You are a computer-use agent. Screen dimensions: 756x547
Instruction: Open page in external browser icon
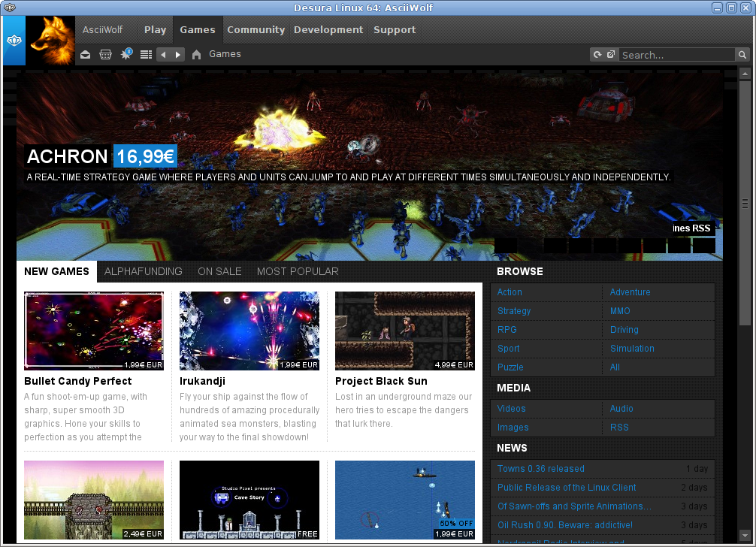click(611, 54)
